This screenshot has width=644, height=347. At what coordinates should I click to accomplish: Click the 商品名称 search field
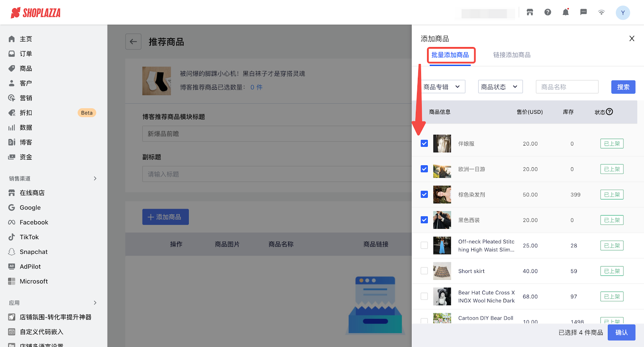coord(567,87)
